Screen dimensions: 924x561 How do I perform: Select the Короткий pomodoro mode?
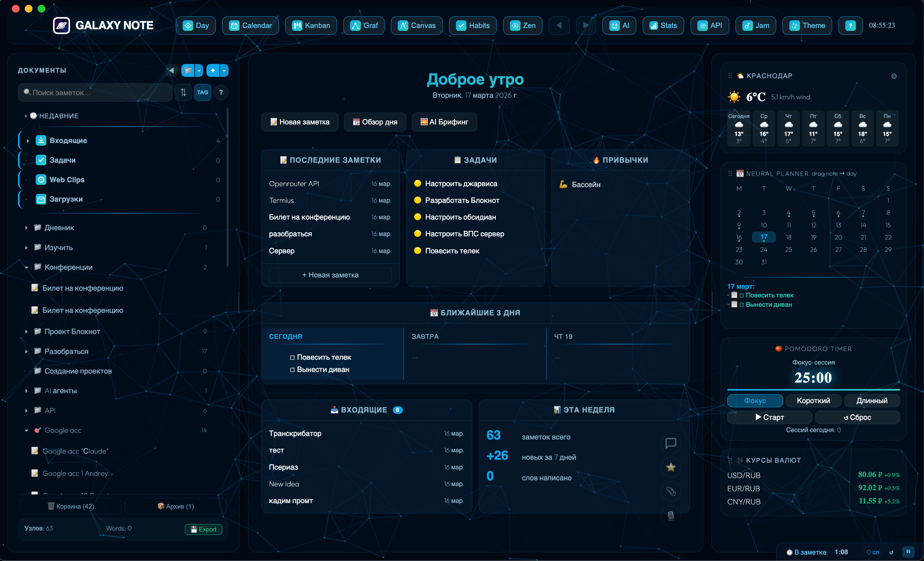coord(813,401)
